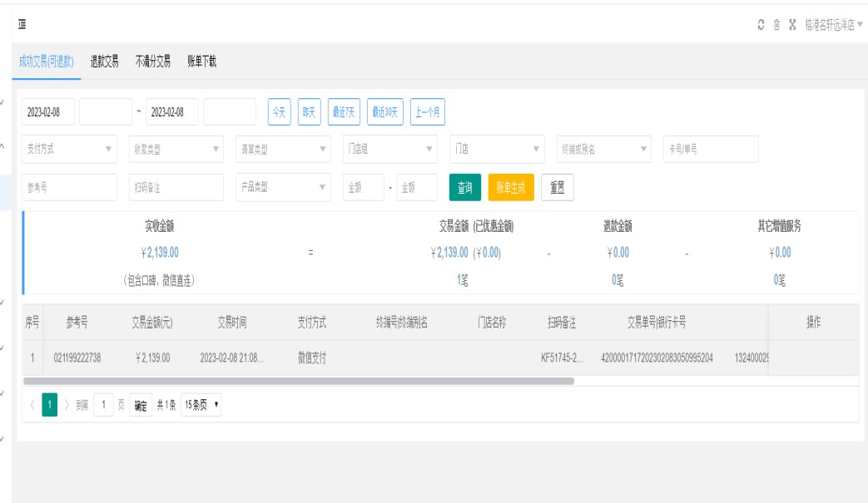Image resolution: width=868 pixels, height=503 pixels.
Task: Click the yellow 账单生成 button
Action: point(511,188)
